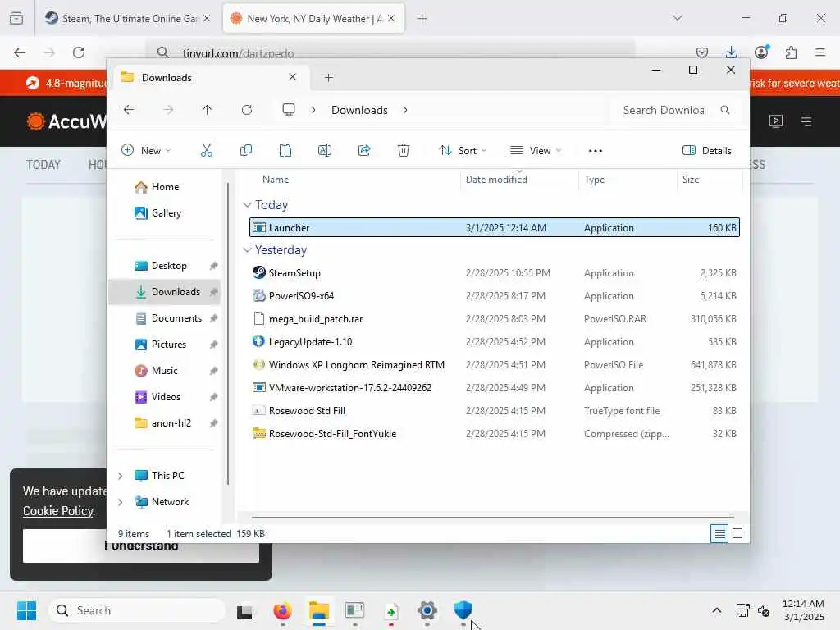This screenshot has width=840, height=630.
Task: Click the Cookie Policy link
Action: click(x=58, y=511)
